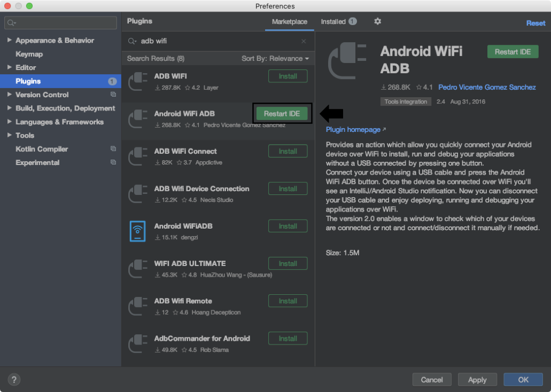Click the Android WiFi ADB list plug icon
The width and height of the screenshot is (551, 392).
tap(138, 119)
